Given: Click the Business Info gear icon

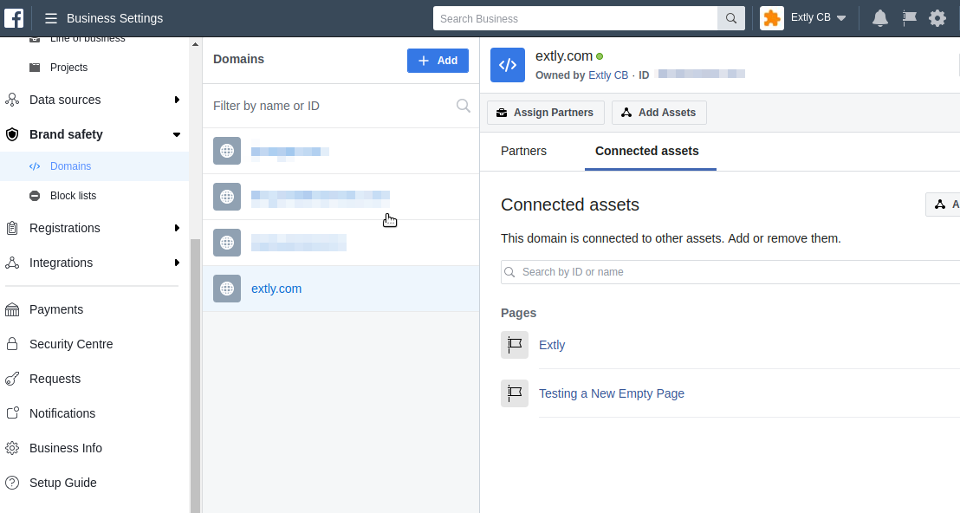Looking at the screenshot, I should (x=12, y=448).
